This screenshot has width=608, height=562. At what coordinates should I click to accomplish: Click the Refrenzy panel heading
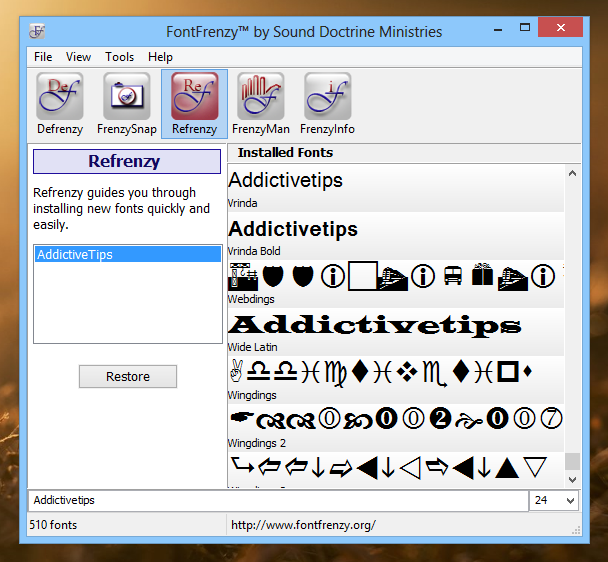pos(127,161)
